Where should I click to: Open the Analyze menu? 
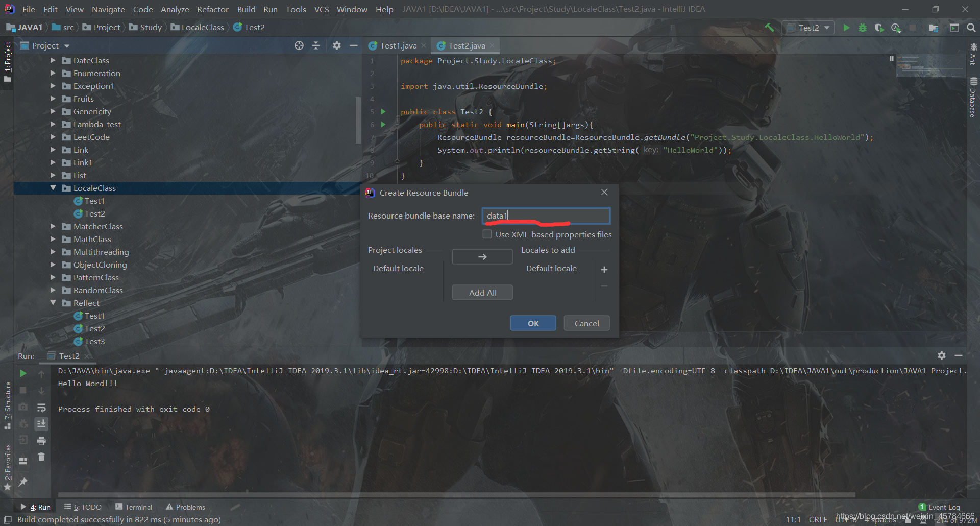click(175, 9)
